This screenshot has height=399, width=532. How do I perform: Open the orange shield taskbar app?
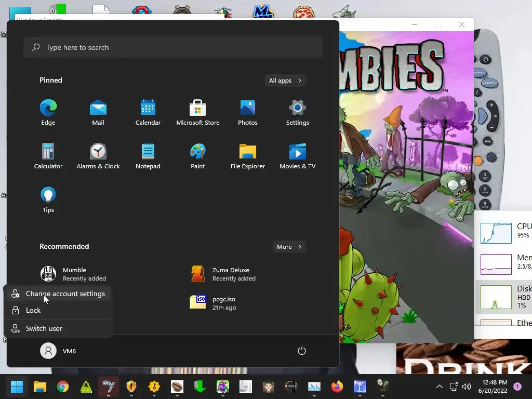(131, 386)
